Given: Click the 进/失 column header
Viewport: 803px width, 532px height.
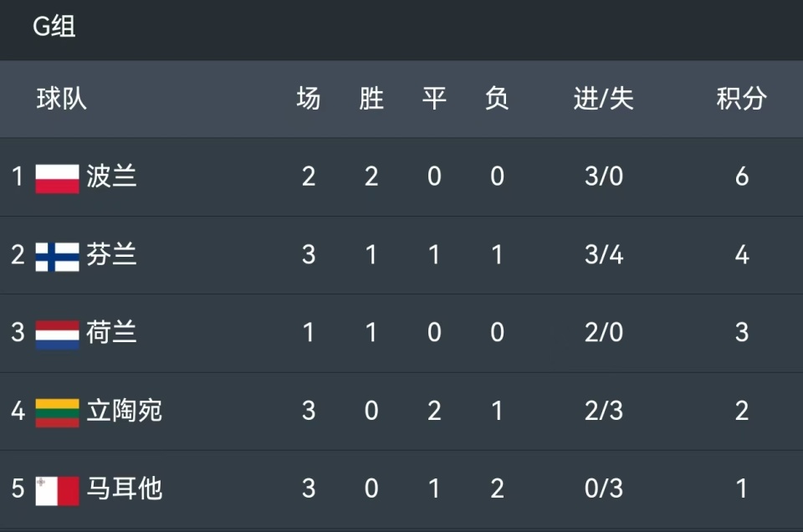Looking at the screenshot, I should [x=604, y=99].
